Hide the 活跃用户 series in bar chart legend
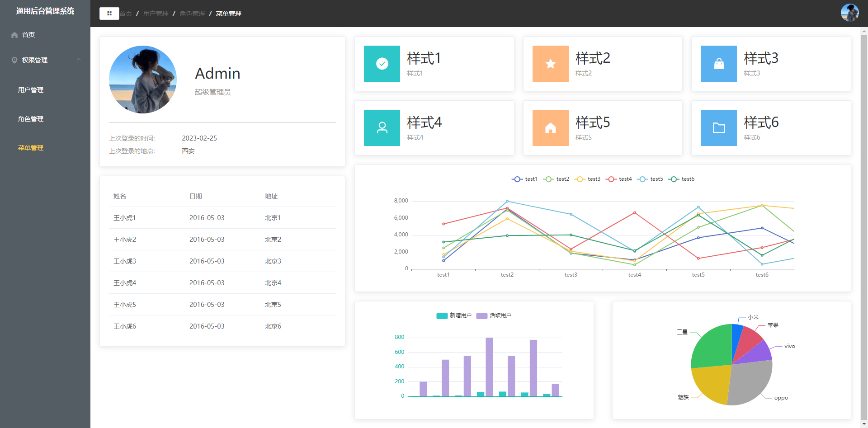This screenshot has width=868, height=428. point(494,315)
